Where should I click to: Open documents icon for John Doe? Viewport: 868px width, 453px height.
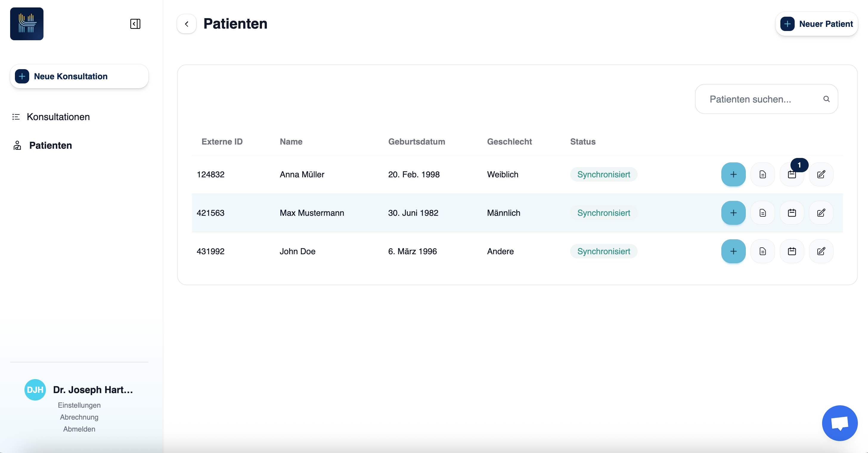(762, 251)
